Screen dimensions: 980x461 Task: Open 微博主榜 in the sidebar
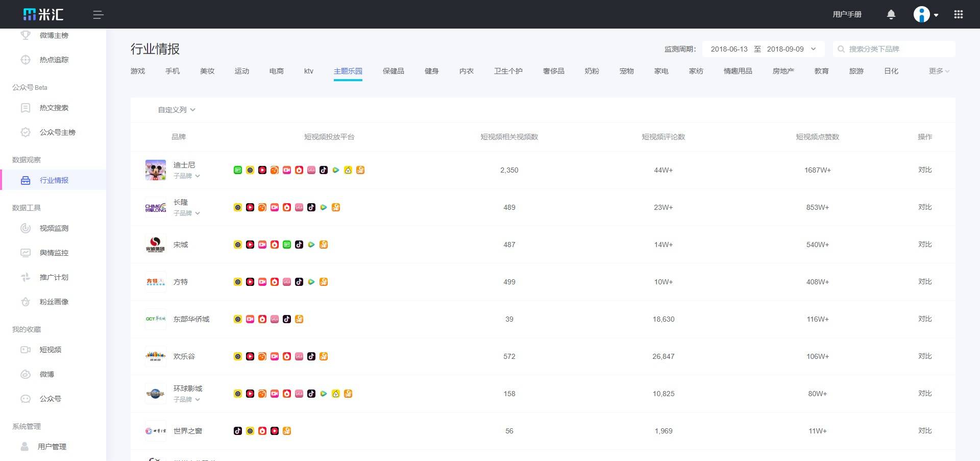pos(54,35)
